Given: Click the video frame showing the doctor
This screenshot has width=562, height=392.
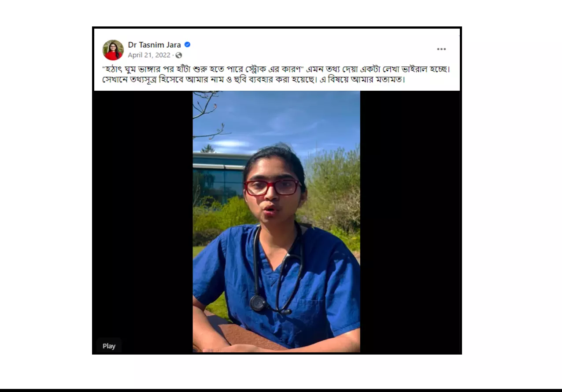Looking at the screenshot, I should 276,222.
